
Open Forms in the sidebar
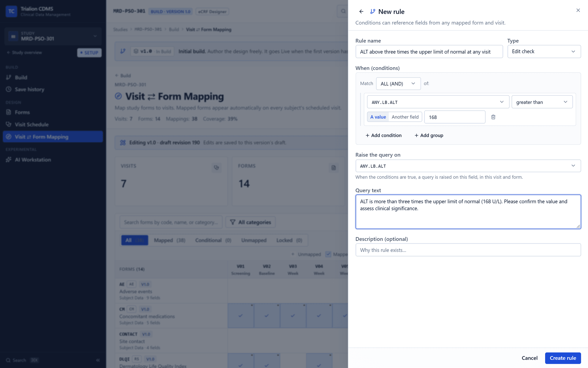(x=53, y=112)
